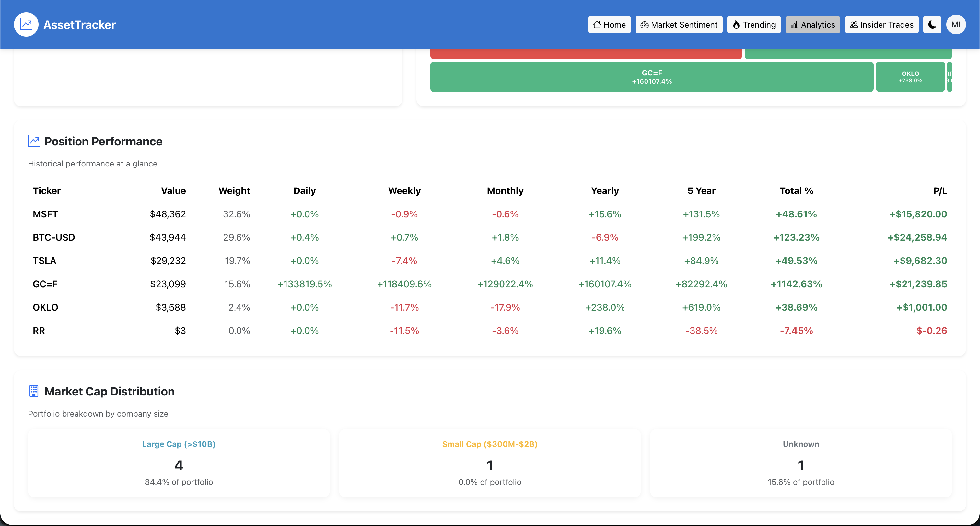Image resolution: width=980 pixels, height=526 pixels.
Task: Sort the table by the Value column
Action: [x=173, y=191]
